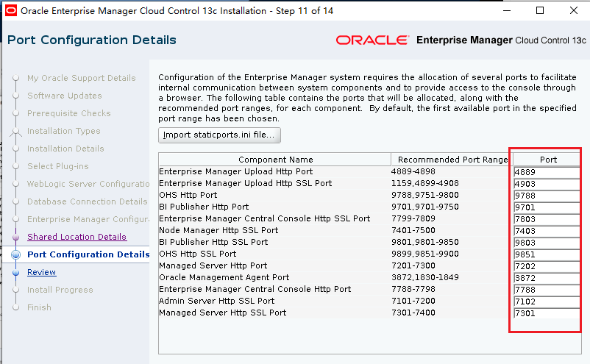Click the Oracle installer icon in title bar
The image size is (590, 364).
[x=11, y=10]
